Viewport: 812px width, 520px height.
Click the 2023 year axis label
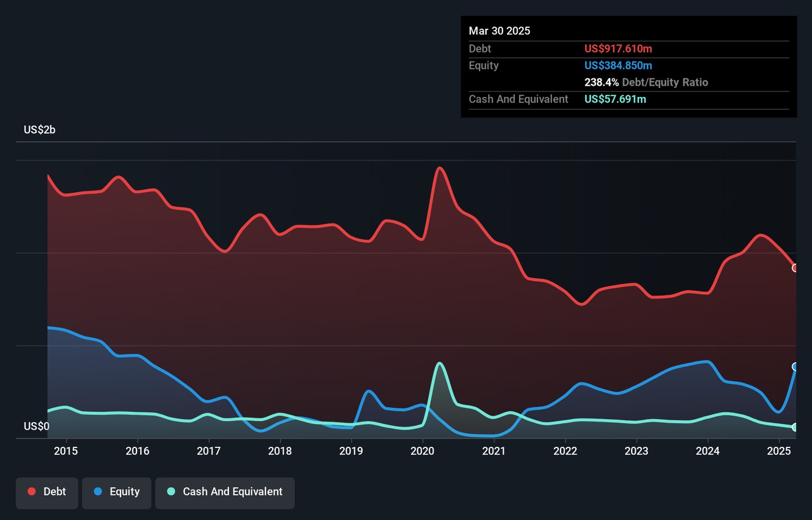coord(636,451)
